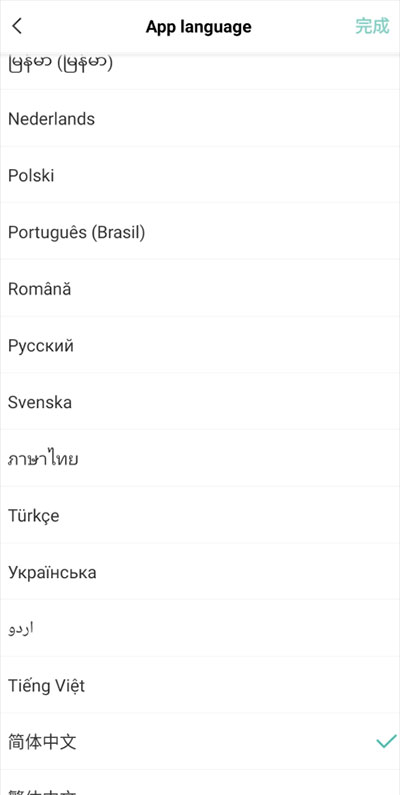Viewport: 400px width, 795px height.
Task: Choose Svenska language entry
Action: (200, 403)
